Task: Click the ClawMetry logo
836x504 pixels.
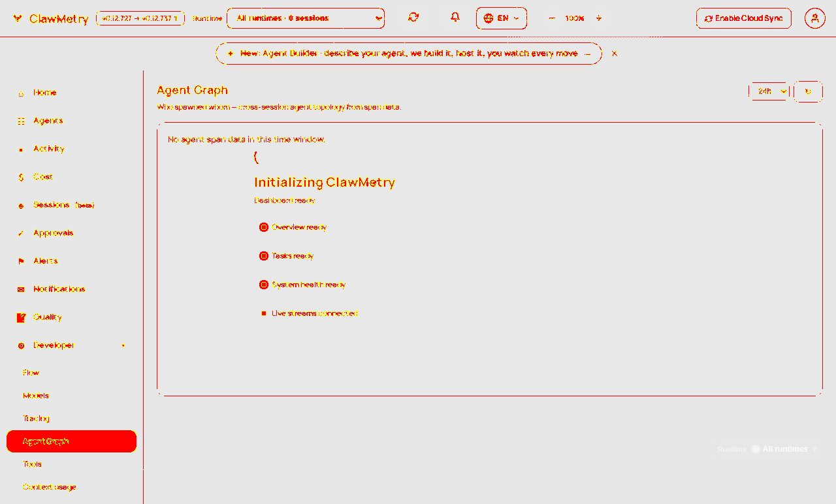Action: (50, 19)
